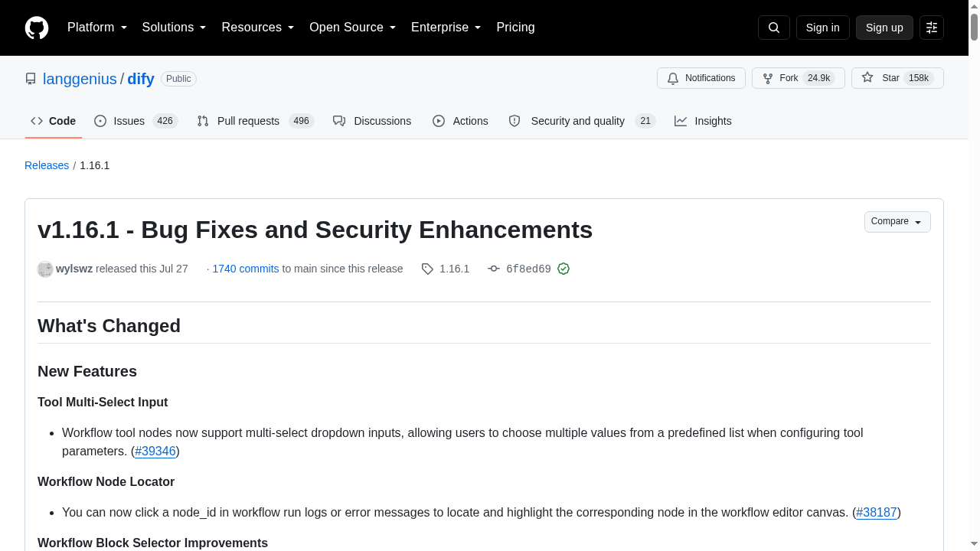This screenshot has width=980, height=551.
Task: Expand the Open Source menu
Action: (353, 28)
